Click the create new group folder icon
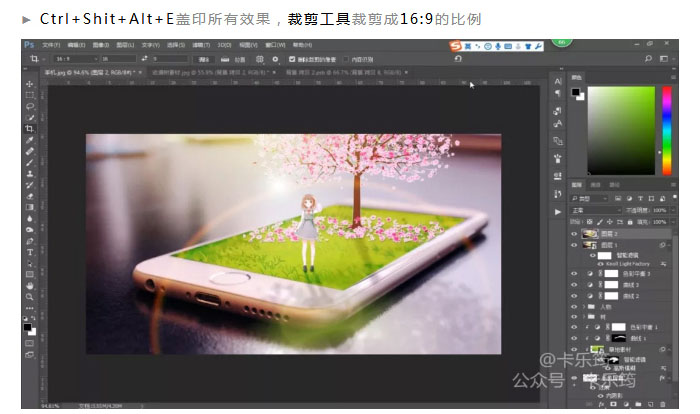The height and width of the screenshot is (414, 700). 638,404
